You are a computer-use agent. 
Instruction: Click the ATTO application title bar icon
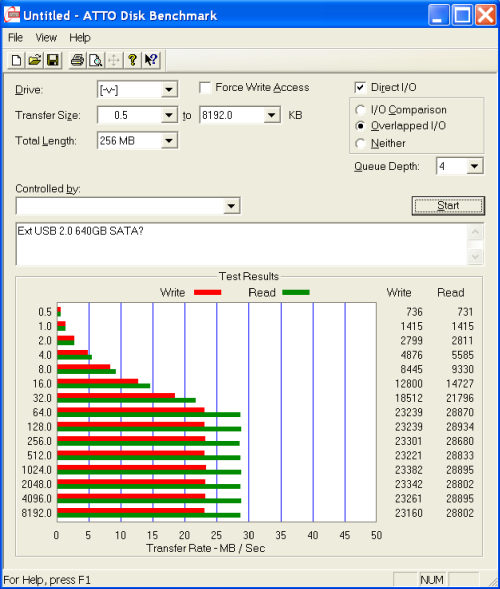point(12,15)
